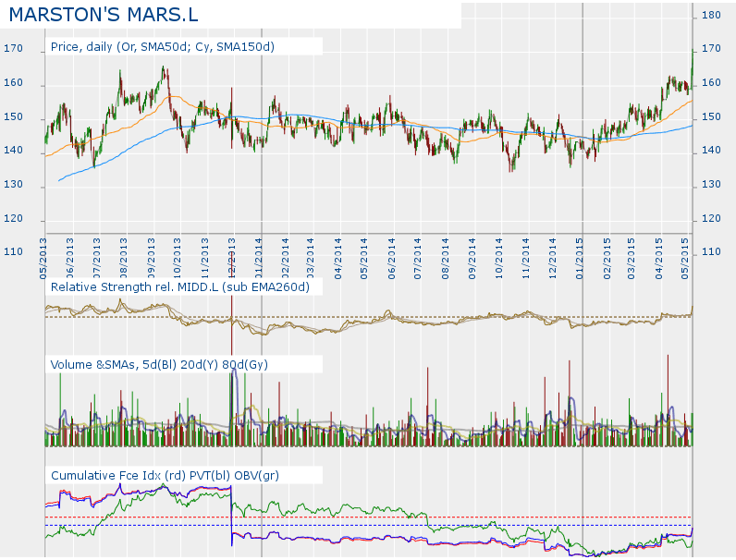Click the 180 price label on right axis

coord(711,15)
